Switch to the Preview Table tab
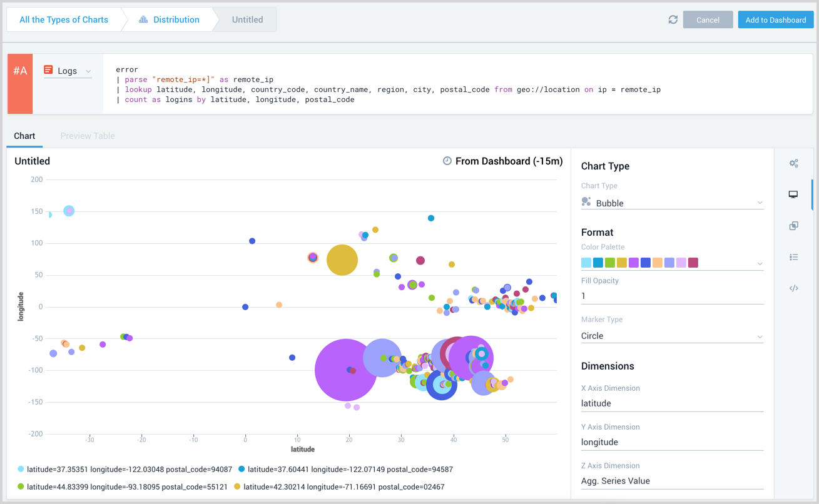The image size is (819, 504). (x=88, y=136)
